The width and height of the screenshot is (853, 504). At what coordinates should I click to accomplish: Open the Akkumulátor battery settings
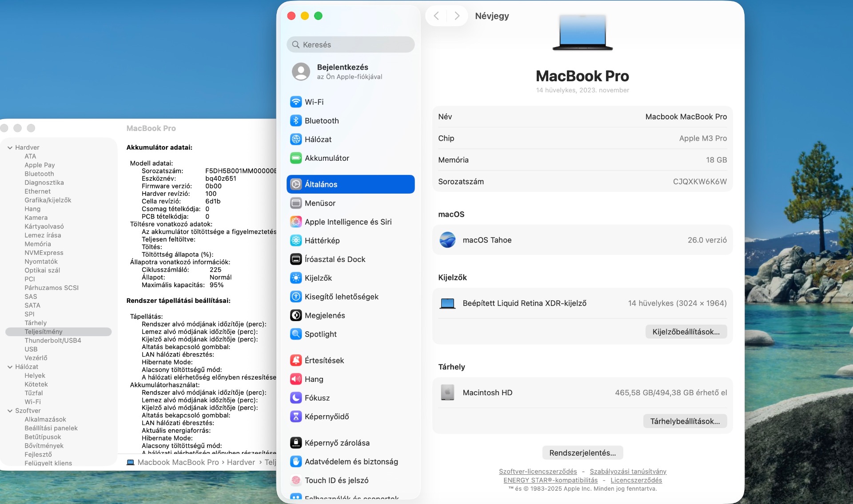click(351, 158)
